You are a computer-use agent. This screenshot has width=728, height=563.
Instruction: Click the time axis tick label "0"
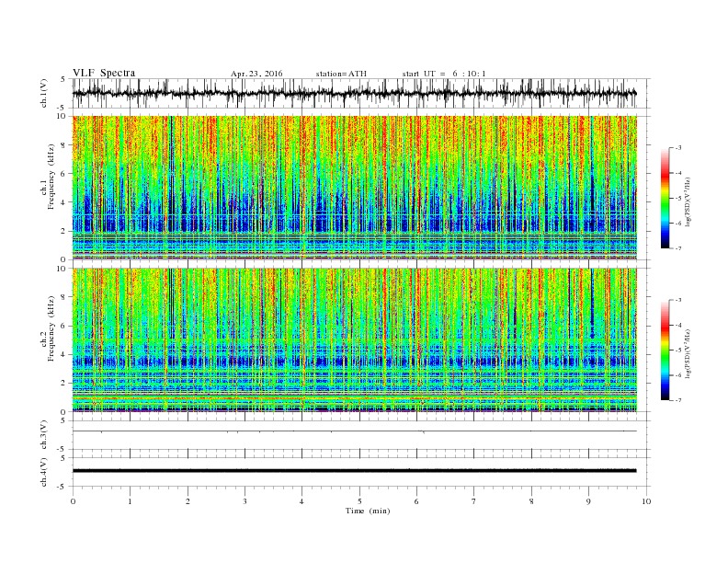[73, 501]
